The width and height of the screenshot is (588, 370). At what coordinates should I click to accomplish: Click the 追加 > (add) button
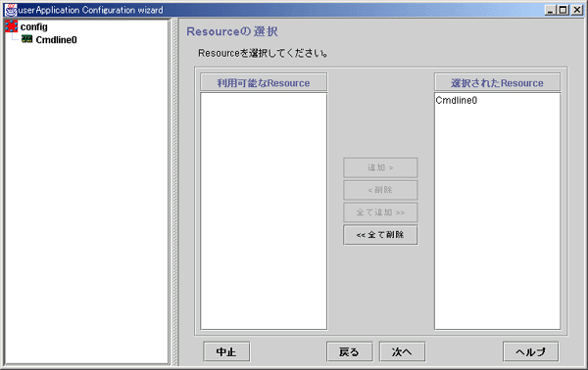(x=380, y=167)
